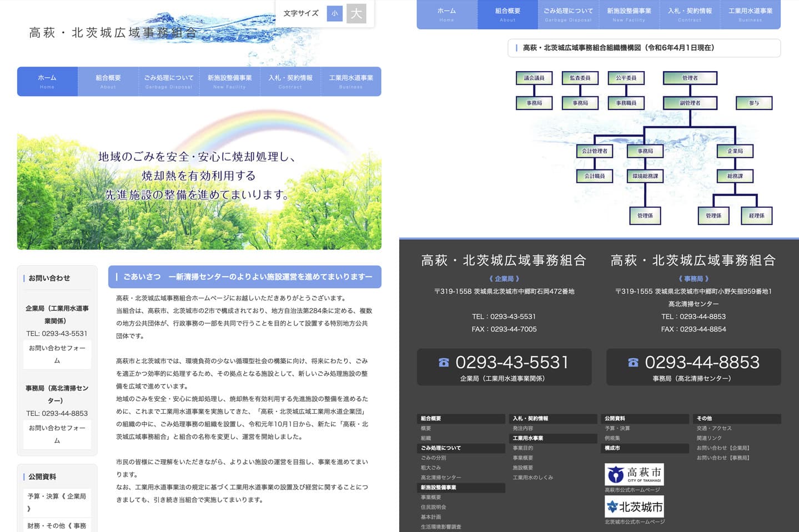The image size is (799, 532).
Task: Open 入札・契約情報 in the nav bar above the org chart
Action: 690,14
